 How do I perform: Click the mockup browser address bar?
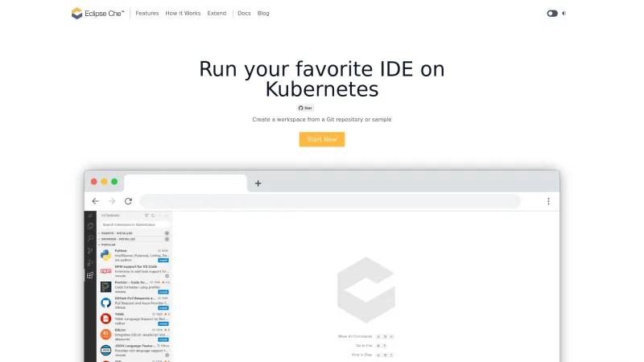point(330,201)
